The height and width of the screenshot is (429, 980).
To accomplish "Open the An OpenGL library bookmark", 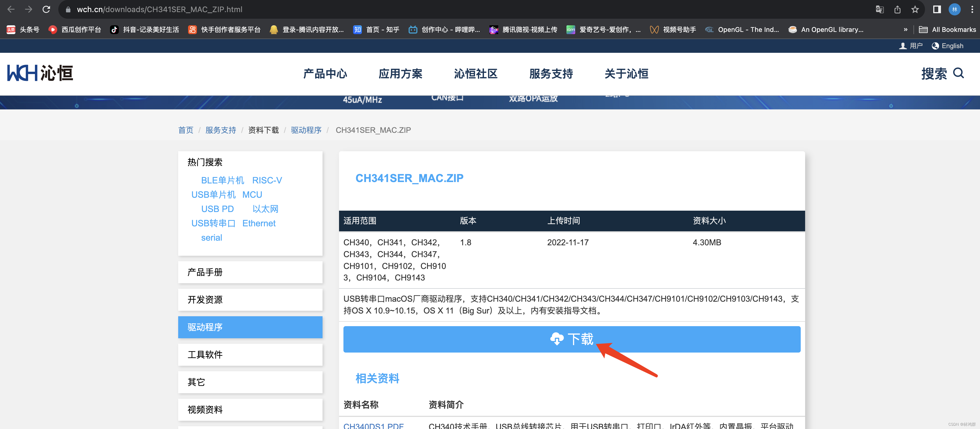I will (x=826, y=30).
